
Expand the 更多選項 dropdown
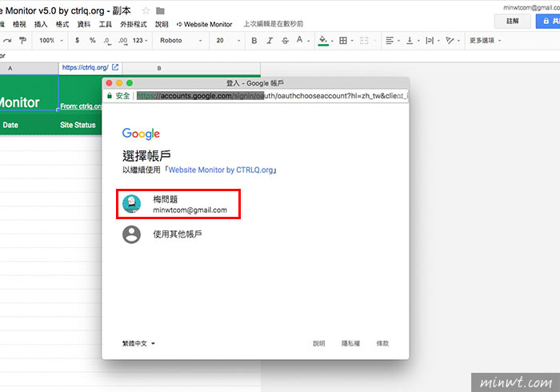pos(485,40)
